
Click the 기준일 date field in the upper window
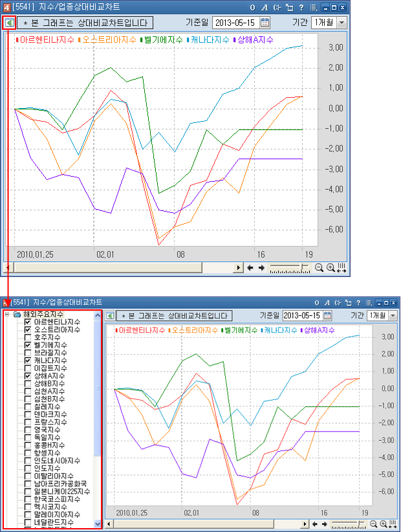coord(235,23)
